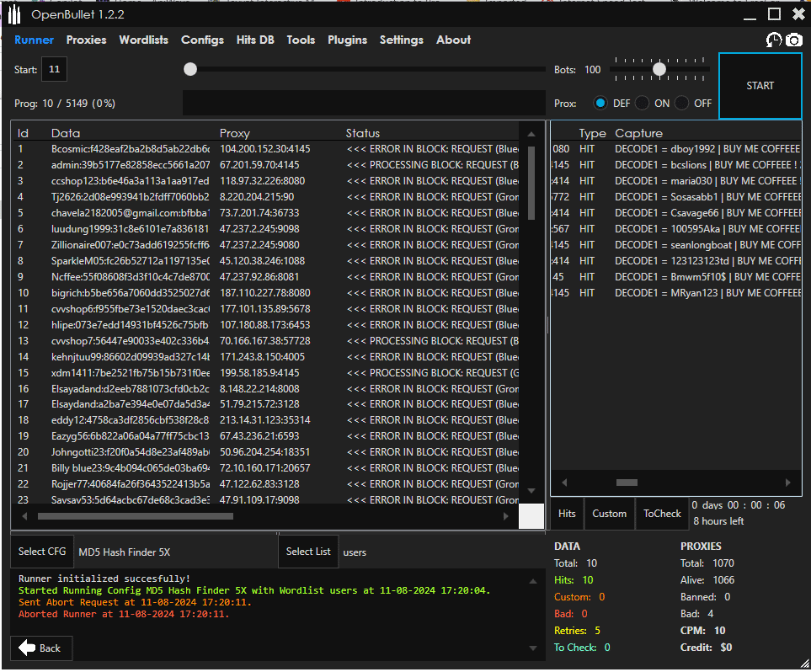Select the DEF proxy radio button
Viewport: 811px width, 672px height.
600,103
